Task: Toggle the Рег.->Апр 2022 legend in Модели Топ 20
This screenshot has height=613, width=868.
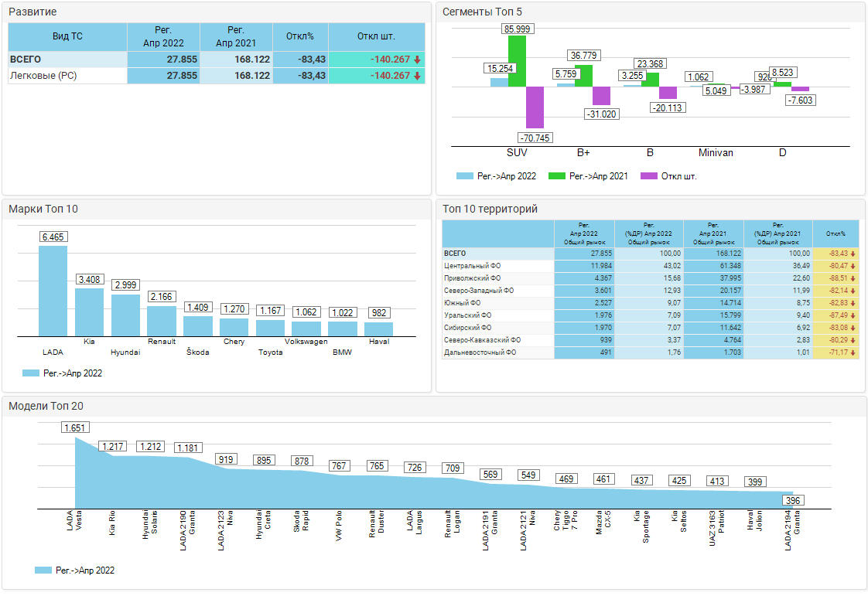Action: [74, 570]
